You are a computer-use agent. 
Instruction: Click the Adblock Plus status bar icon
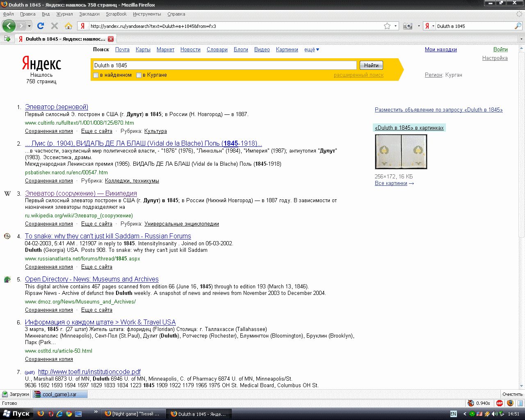pos(500,403)
